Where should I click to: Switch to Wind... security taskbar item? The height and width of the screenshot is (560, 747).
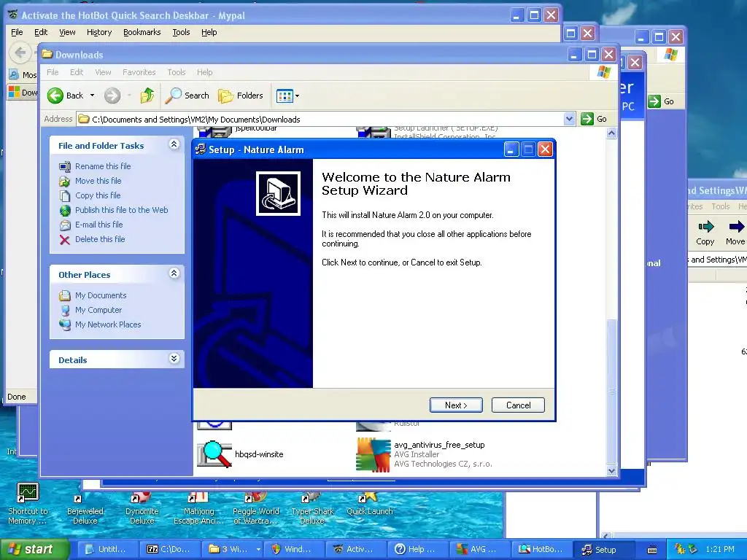(x=293, y=549)
